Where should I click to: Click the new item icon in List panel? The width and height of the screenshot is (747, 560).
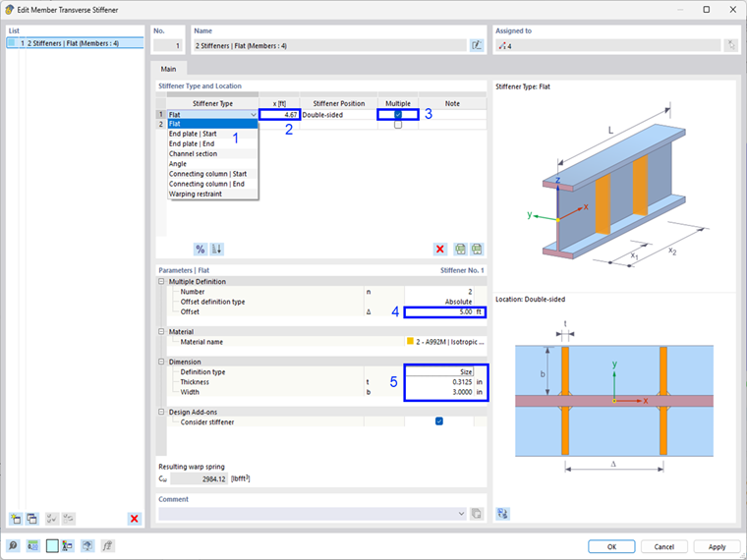point(16,519)
